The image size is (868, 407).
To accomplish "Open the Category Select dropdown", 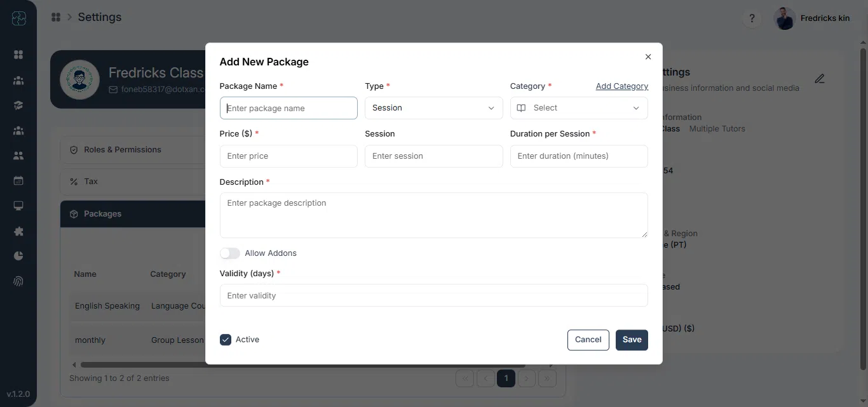I will [x=579, y=108].
